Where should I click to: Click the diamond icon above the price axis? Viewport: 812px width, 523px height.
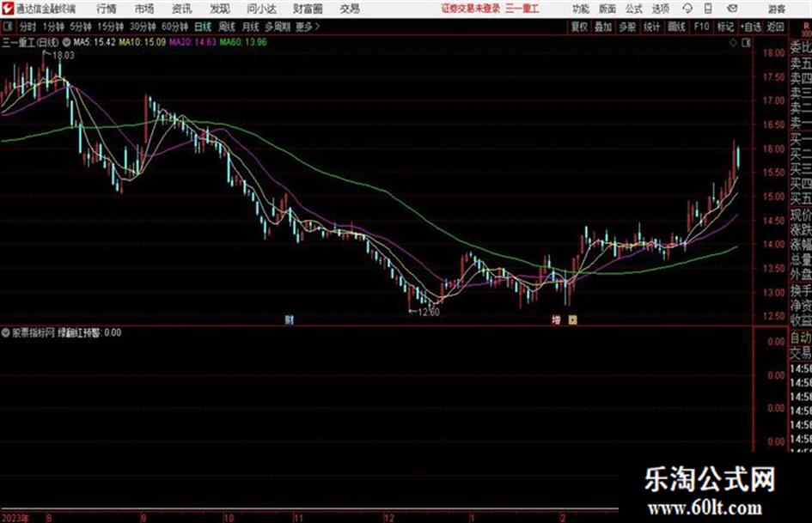coord(733,43)
